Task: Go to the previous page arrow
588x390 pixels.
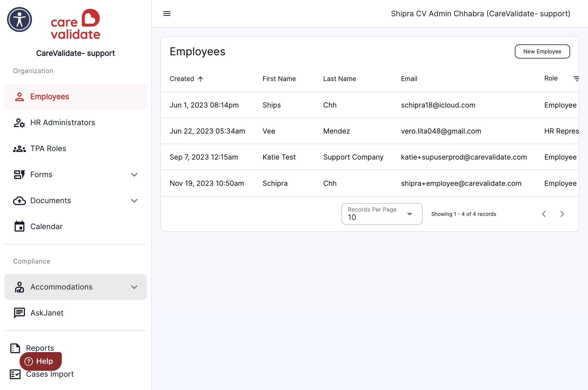Action: [x=544, y=214]
